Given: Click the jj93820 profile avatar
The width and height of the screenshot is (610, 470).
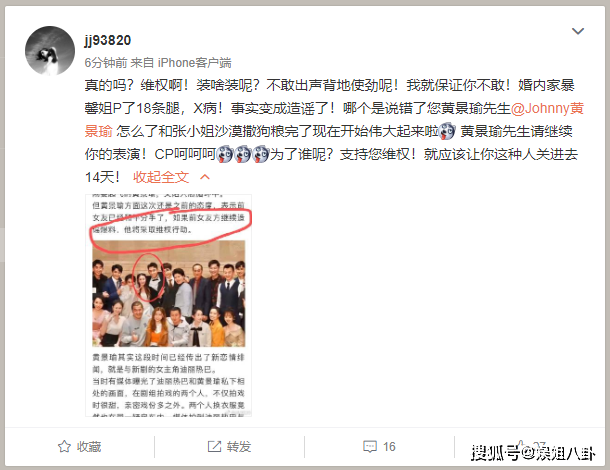Looking at the screenshot, I should coord(50,51).
